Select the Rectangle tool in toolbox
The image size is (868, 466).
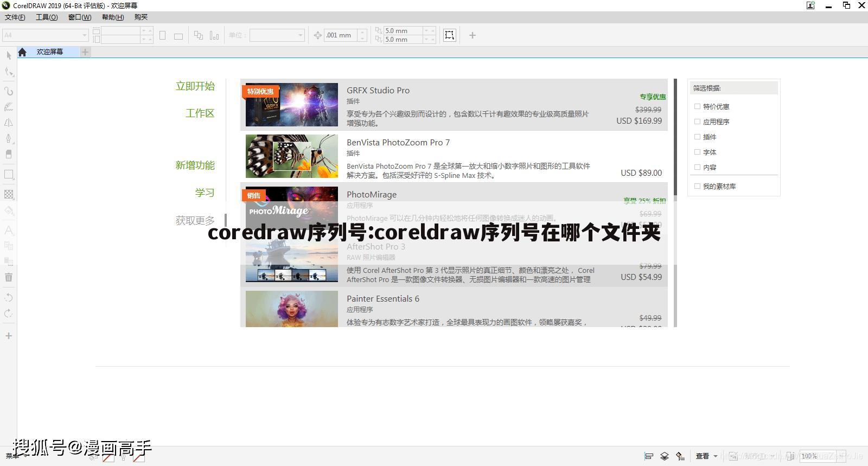coord(9,175)
